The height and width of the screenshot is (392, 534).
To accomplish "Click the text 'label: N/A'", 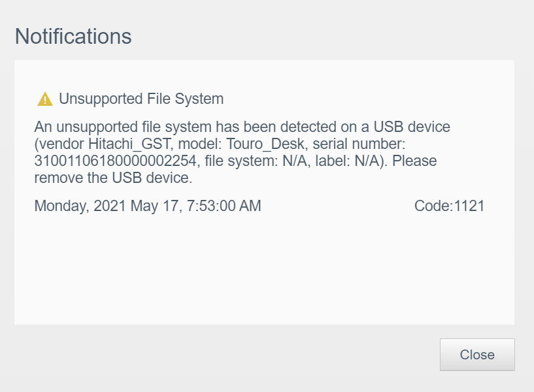I will pos(347,161).
